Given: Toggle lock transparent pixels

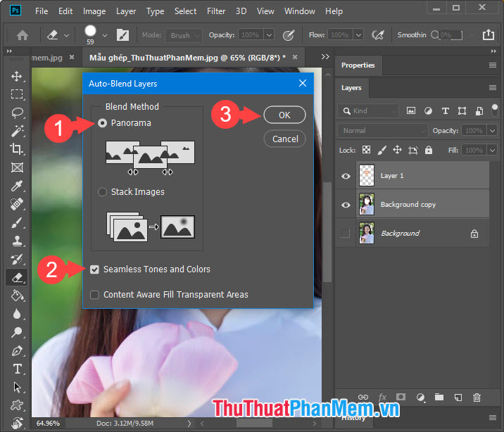Looking at the screenshot, I should tap(367, 150).
